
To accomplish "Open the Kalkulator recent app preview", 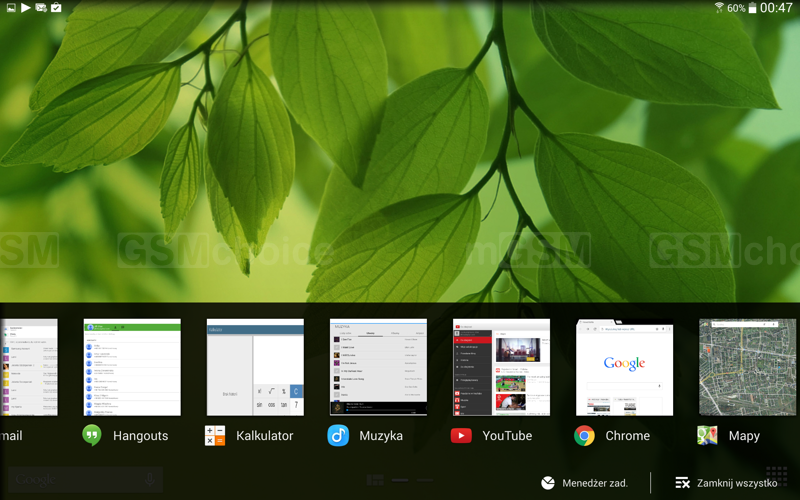I will point(255,367).
